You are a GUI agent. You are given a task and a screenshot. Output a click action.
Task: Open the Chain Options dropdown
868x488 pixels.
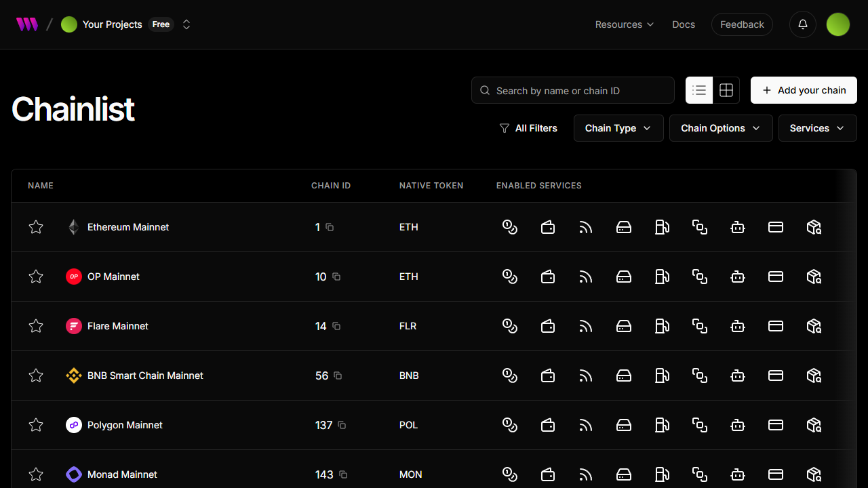pos(721,128)
